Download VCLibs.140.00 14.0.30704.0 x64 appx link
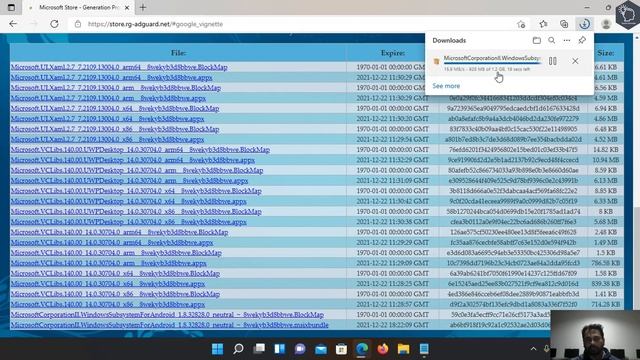 click(x=108, y=284)
